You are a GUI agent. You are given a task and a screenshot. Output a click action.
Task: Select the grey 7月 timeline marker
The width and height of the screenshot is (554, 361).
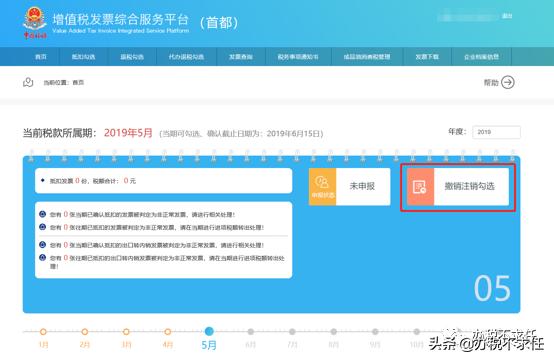(x=292, y=332)
